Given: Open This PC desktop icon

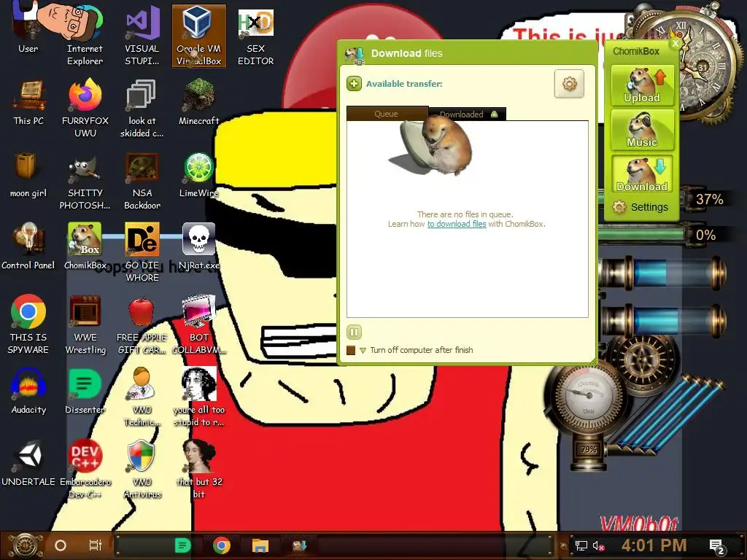Looking at the screenshot, I should pyautogui.click(x=28, y=103).
